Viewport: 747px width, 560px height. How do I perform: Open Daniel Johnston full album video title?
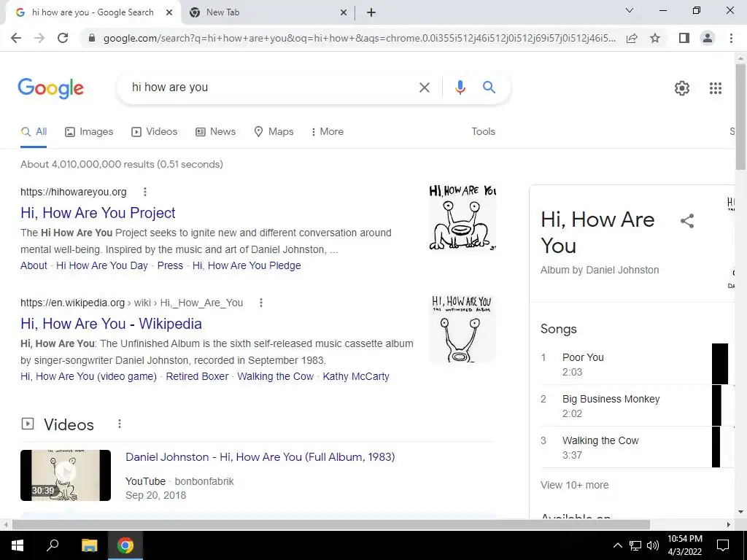point(260,457)
